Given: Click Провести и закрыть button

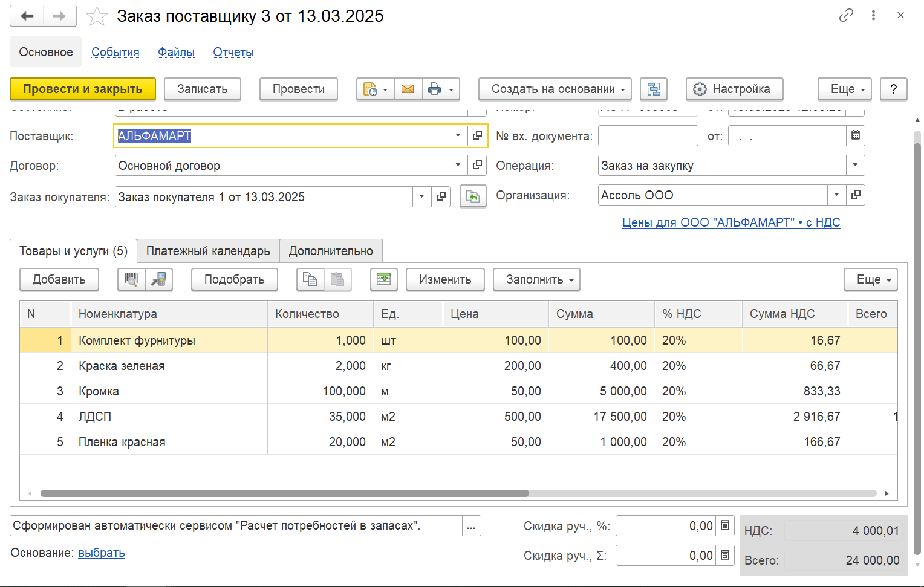Looking at the screenshot, I should [83, 89].
